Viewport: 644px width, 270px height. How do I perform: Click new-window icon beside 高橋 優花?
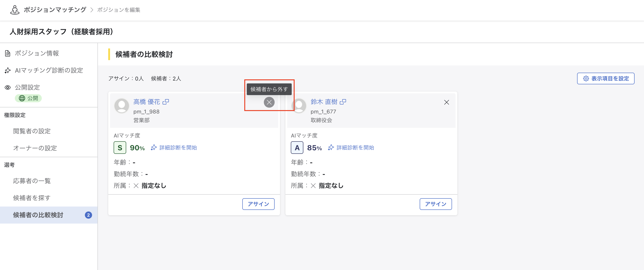(166, 102)
